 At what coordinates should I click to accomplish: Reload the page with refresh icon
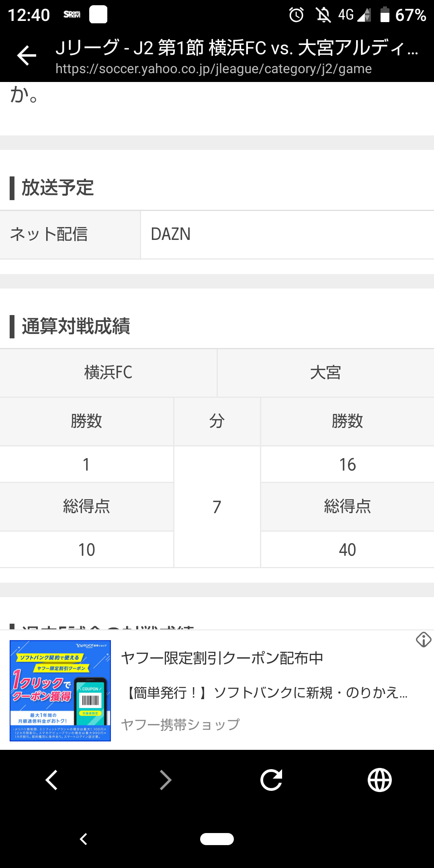pos(271,780)
